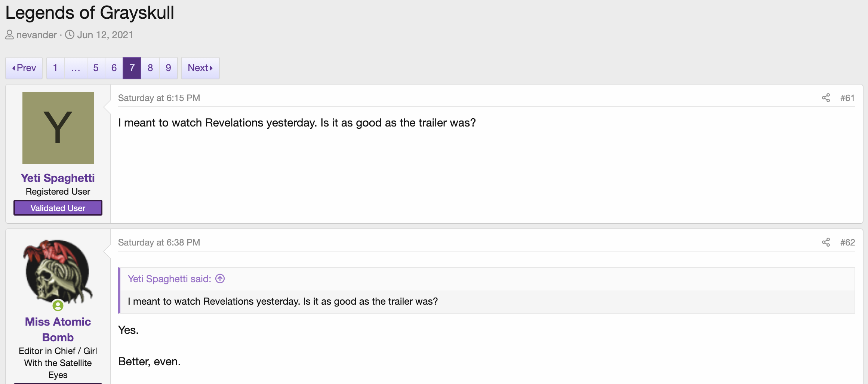Viewport: 868px width, 384px height.
Task: Click Yeti Spaghetti's Y avatar
Action: click(58, 128)
